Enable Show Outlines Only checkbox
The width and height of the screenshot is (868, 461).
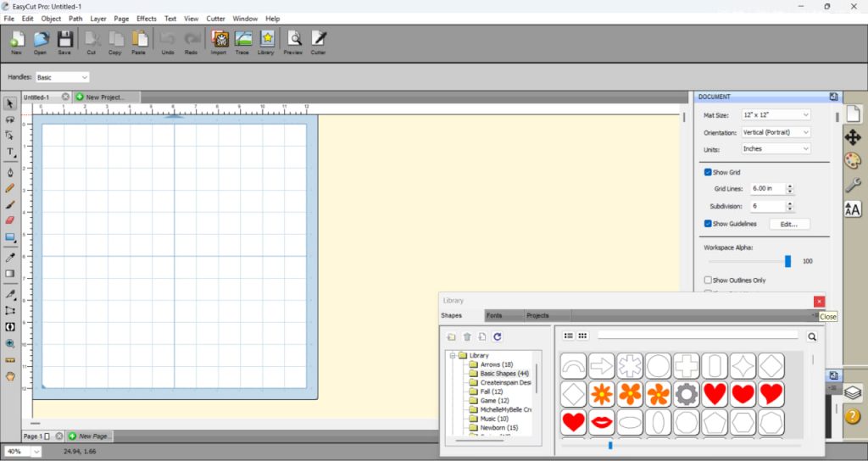(708, 280)
